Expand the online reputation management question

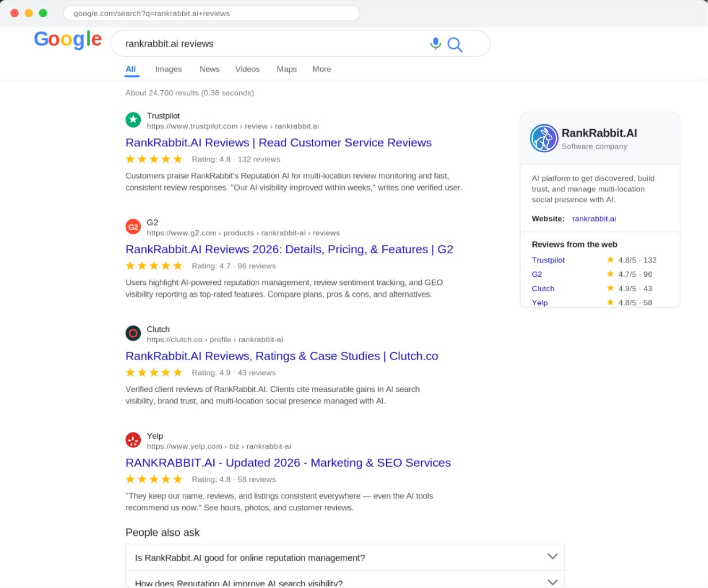coord(345,557)
